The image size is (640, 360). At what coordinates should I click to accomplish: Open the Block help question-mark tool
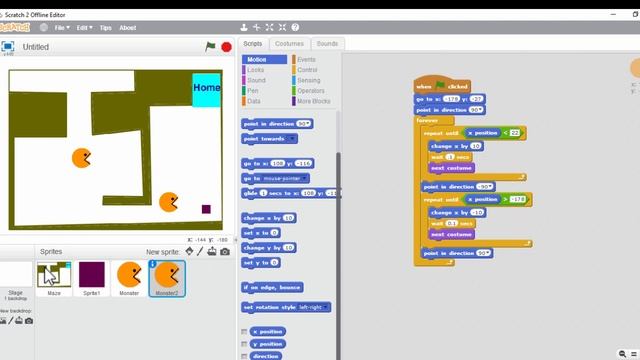(295, 27)
